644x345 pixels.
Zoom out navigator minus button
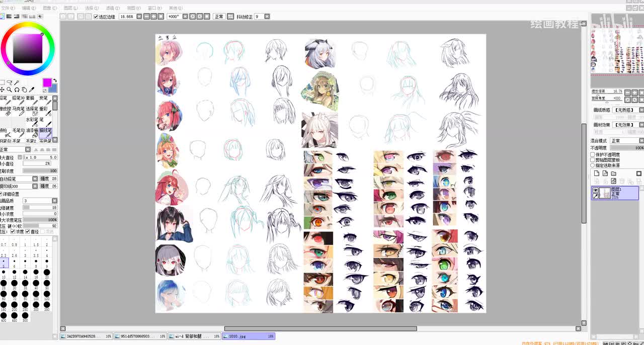[x=628, y=92]
